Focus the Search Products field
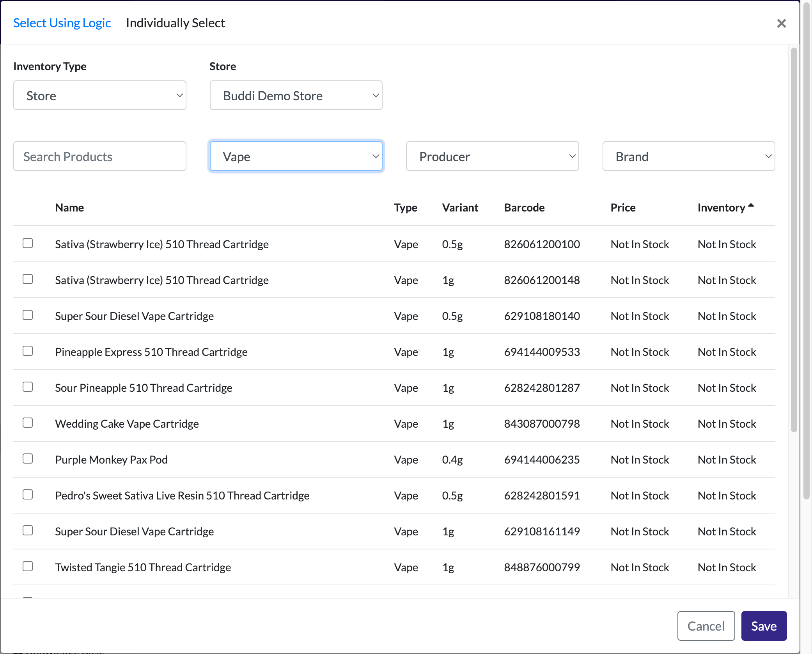812x654 pixels. [100, 156]
